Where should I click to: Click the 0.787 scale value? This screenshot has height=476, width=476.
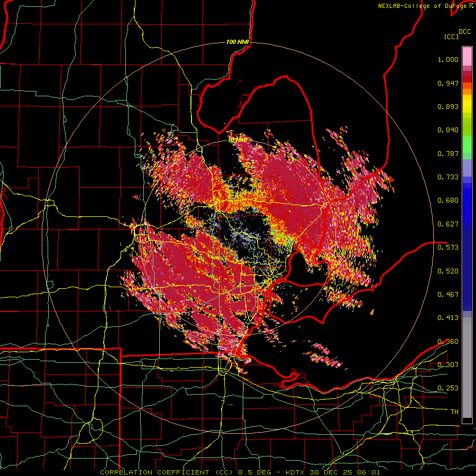point(448,153)
